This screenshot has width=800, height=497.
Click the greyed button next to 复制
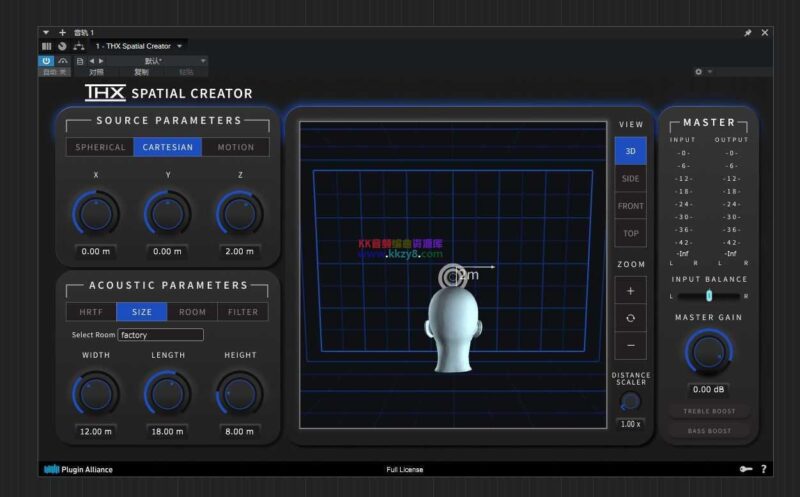click(186, 72)
